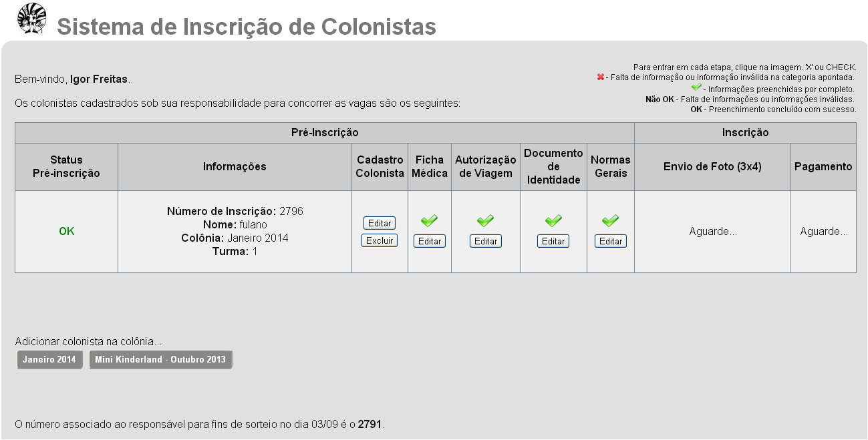This screenshot has width=868, height=440.
Task: Click Editar under Autorização de Viagem
Action: (486, 241)
